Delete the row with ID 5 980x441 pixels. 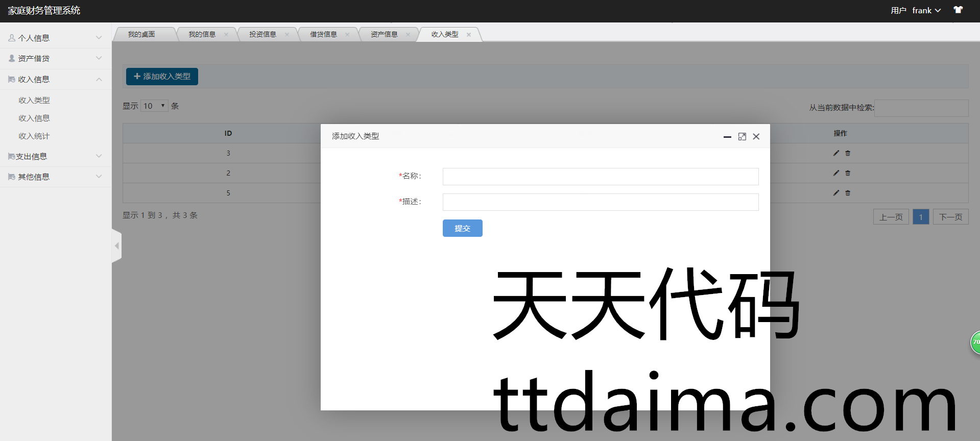point(848,193)
